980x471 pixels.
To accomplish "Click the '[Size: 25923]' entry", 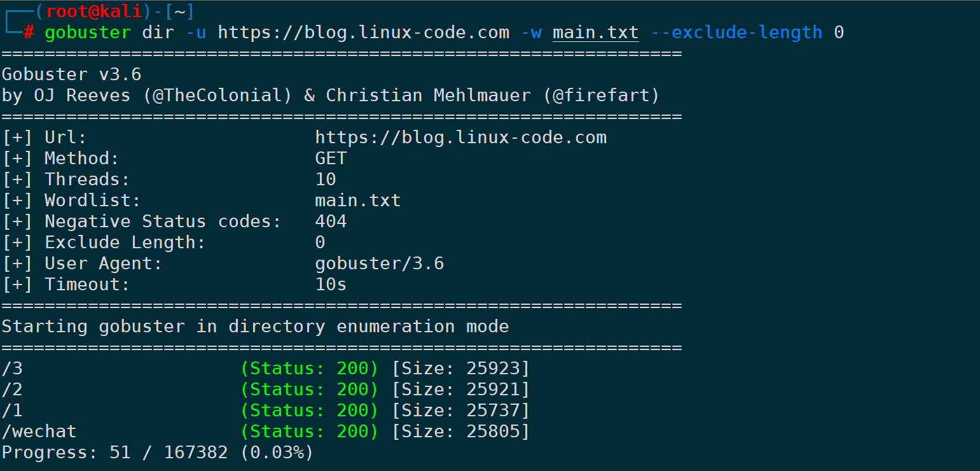I will (460, 369).
